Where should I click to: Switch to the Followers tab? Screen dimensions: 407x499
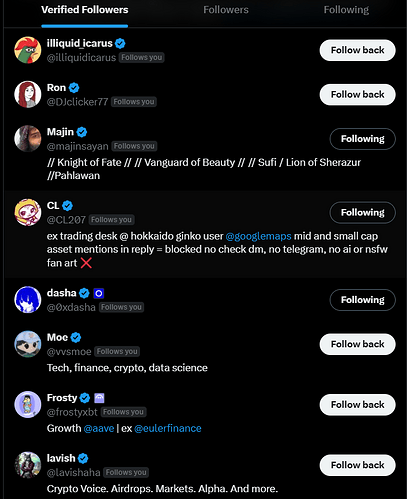(x=226, y=10)
